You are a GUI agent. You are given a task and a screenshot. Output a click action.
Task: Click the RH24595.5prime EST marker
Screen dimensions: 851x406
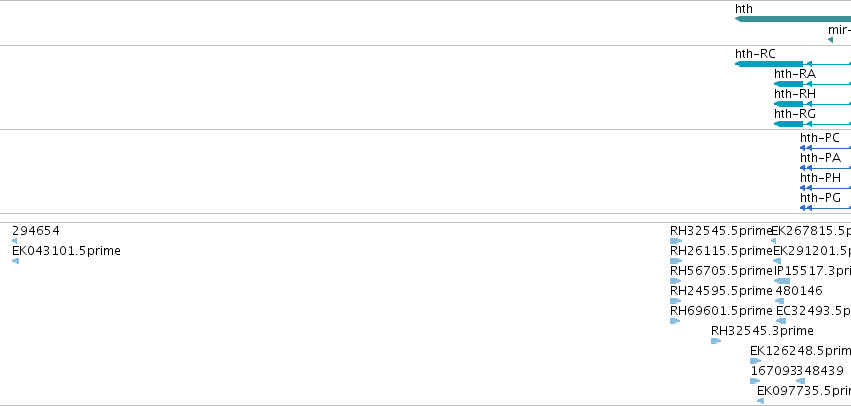coord(675,301)
